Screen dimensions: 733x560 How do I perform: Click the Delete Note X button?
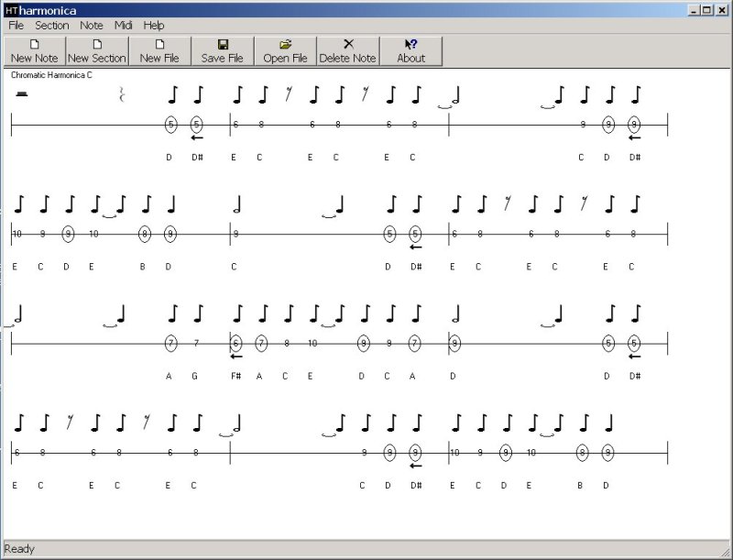tap(348, 51)
